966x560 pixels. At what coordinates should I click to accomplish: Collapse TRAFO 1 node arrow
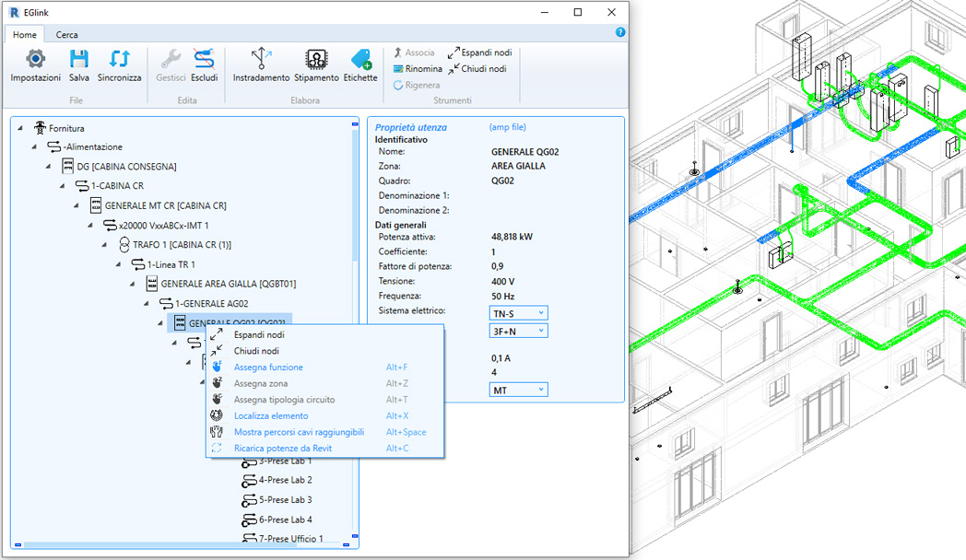point(104,245)
